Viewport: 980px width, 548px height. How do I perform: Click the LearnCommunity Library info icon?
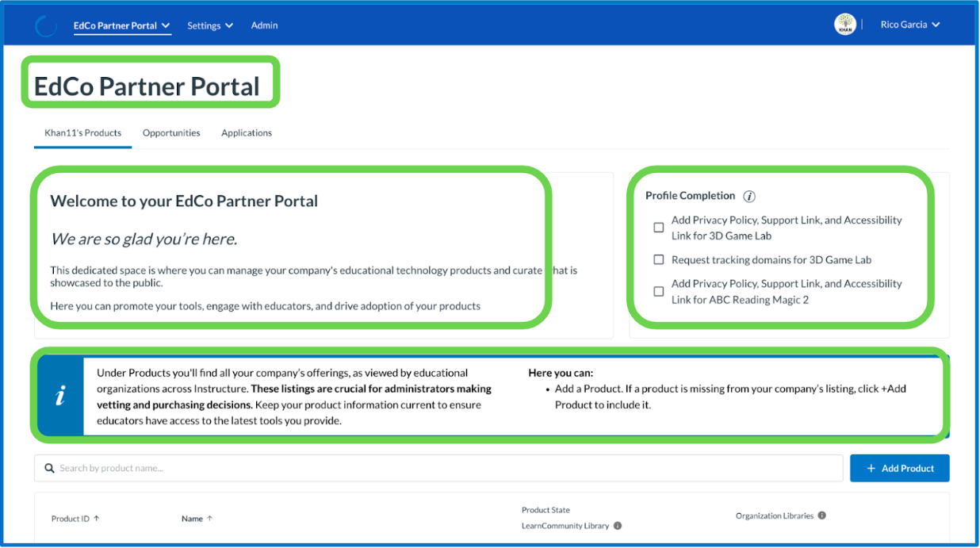[618, 526]
